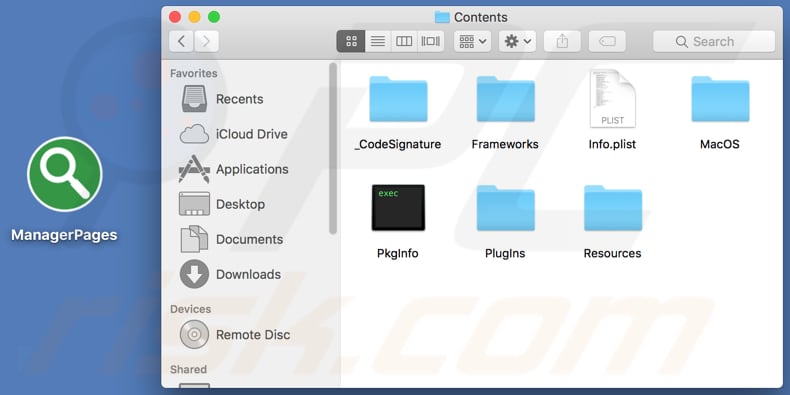Click the "Info.plist" file name label
Screen dimensions: 790x395
pos(613,145)
